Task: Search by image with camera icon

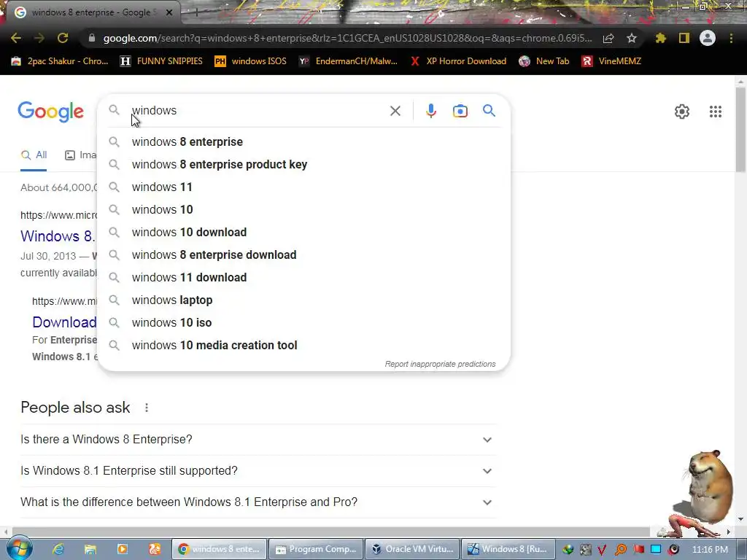Action: tap(460, 111)
